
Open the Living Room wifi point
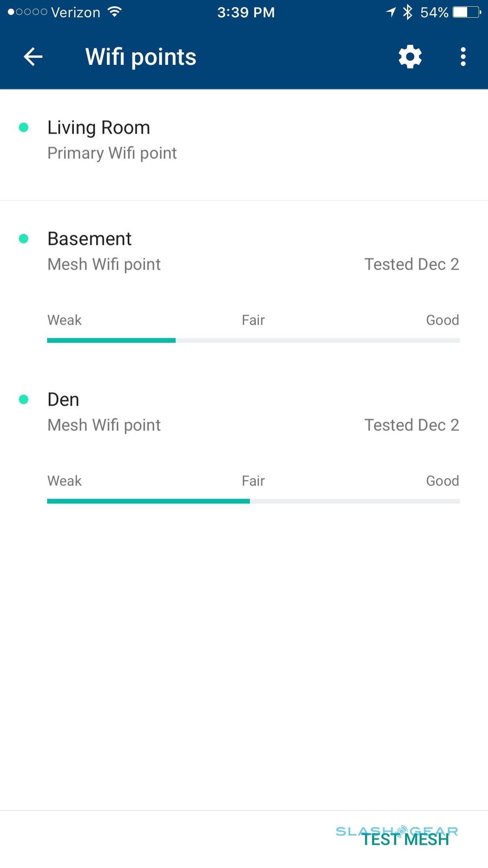point(99,128)
